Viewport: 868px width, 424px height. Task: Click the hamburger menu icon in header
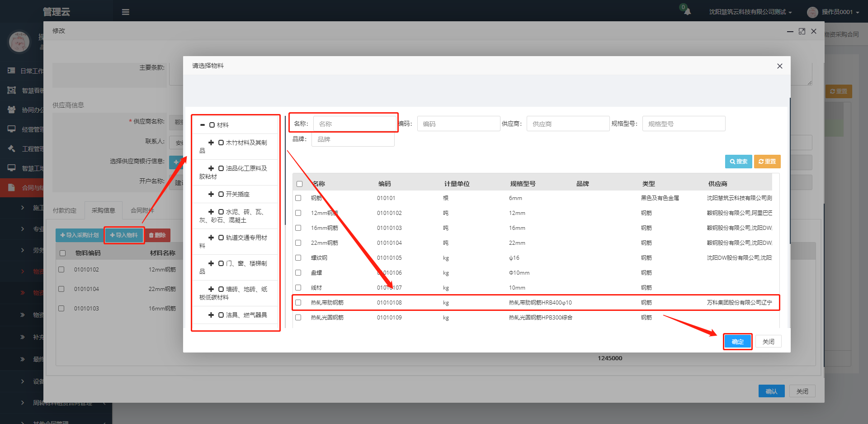126,12
